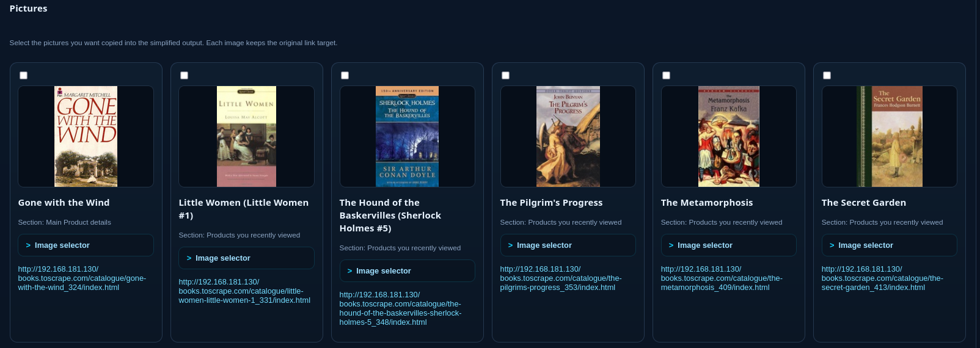This screenshot has height=348, width=980.
Task: Click the Pictures heading
Action: (x=28, y=9)
